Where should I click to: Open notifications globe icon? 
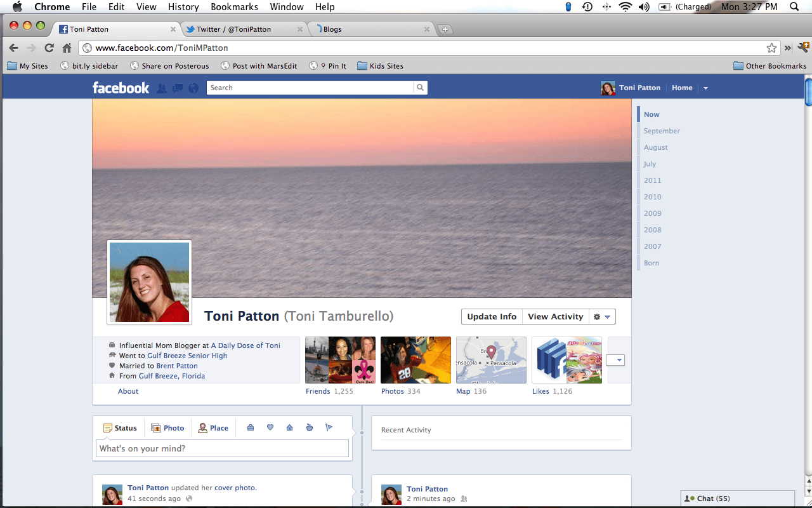[193, 88]
